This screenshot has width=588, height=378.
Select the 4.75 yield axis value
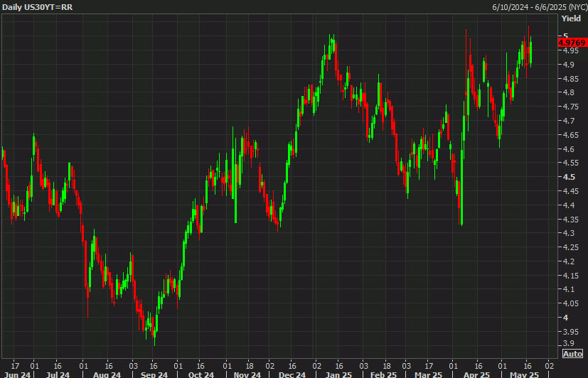[571, 107]
